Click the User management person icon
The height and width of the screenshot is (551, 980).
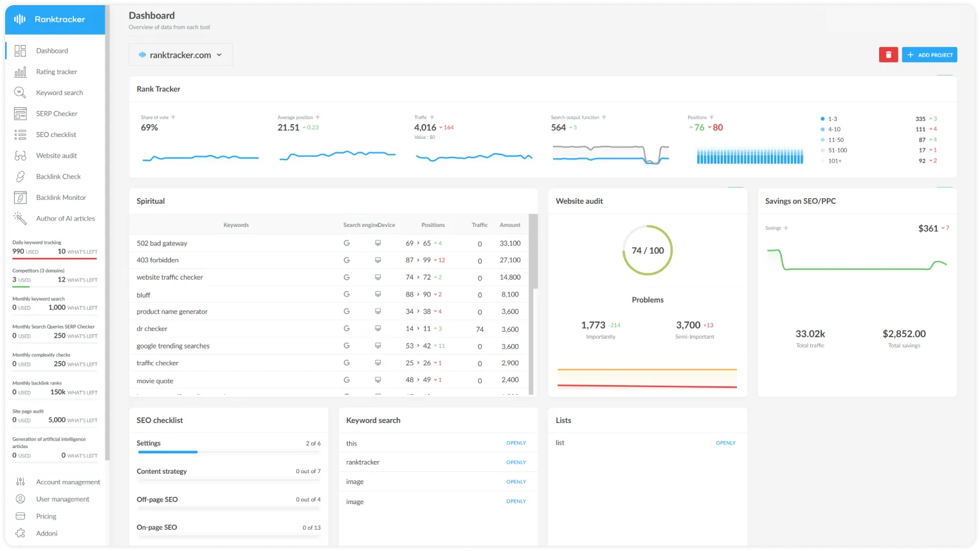(20, 499)
